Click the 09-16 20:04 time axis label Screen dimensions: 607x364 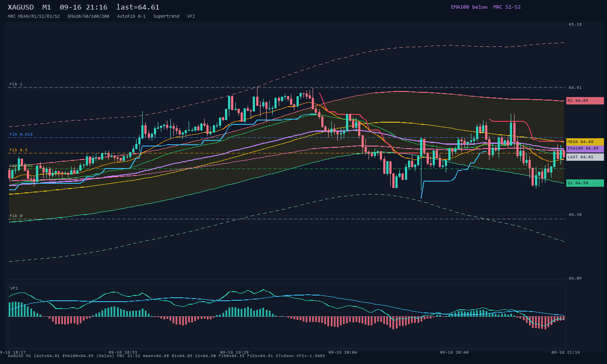pyautogui.click(x=343, y=352)
